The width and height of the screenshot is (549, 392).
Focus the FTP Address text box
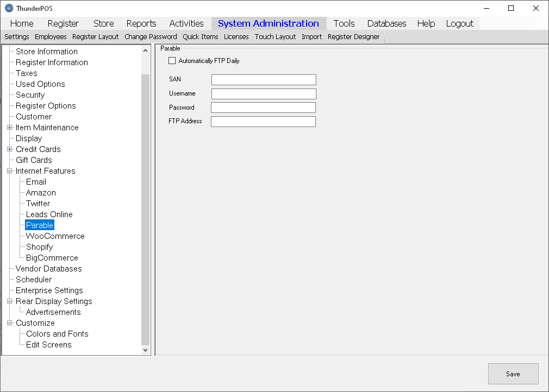pyautogui.click(x=263, y=122)
